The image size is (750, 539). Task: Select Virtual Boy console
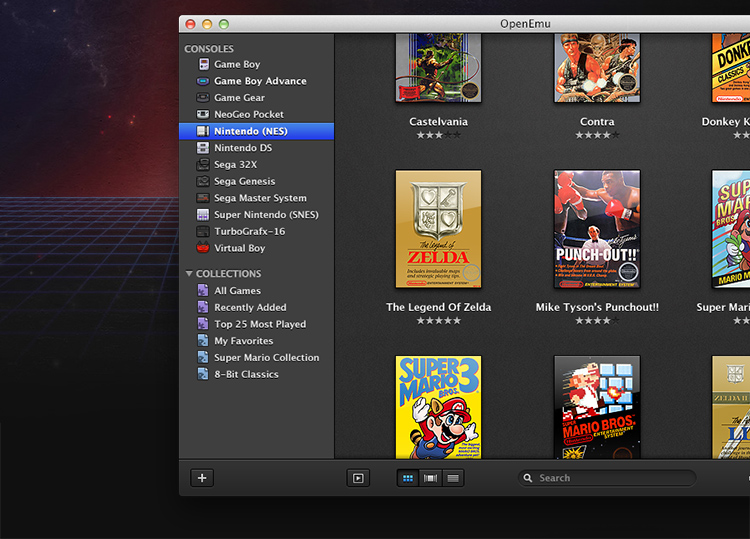click(x=256, y=248)
